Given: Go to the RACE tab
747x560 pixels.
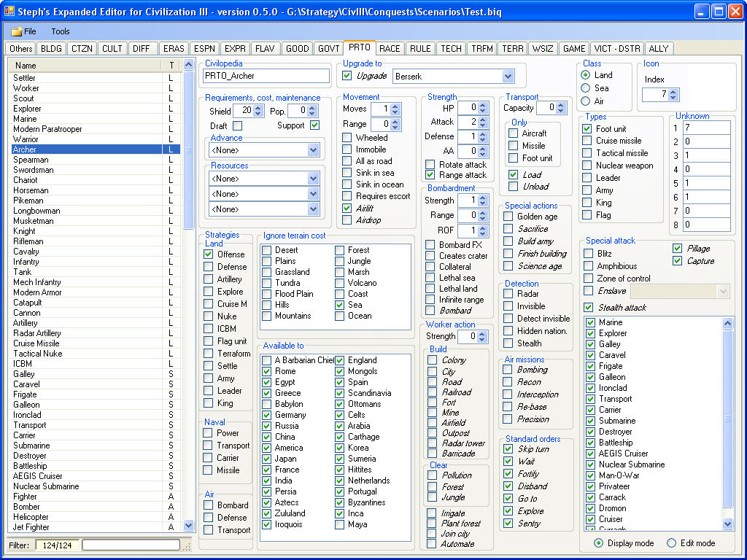Looking at the screenshot, I should click(x=390, y=49).
